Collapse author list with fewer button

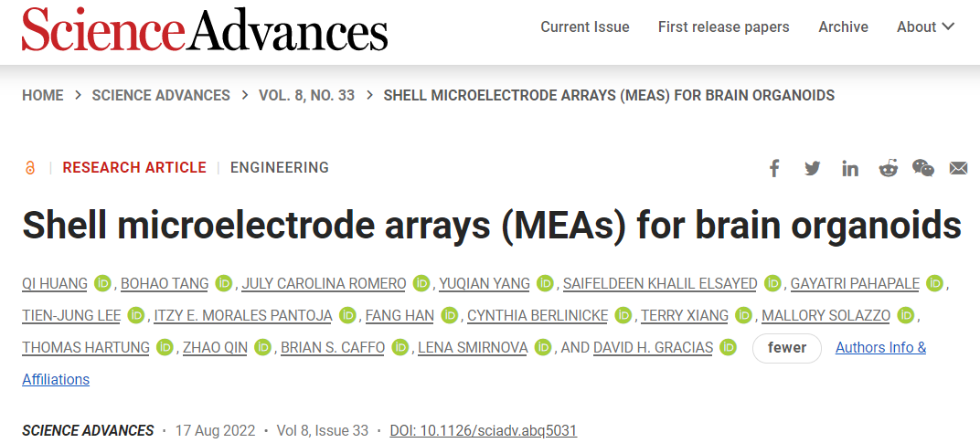(x=787, y=347)
